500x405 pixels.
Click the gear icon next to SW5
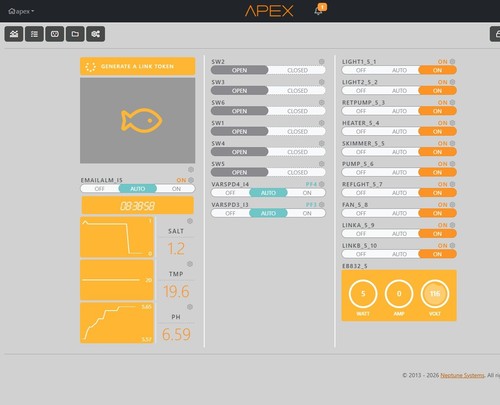click(x=322, y=164)
